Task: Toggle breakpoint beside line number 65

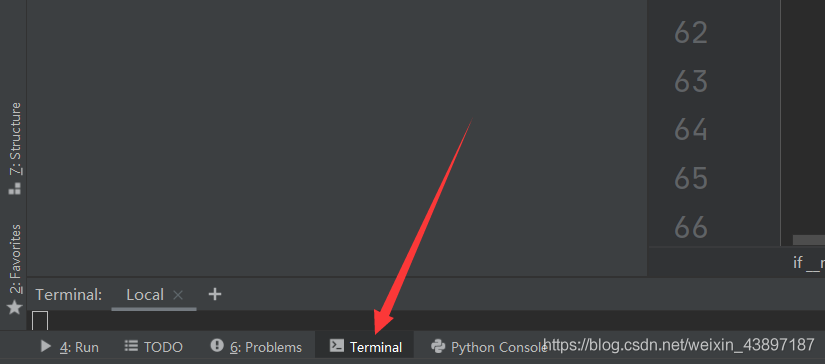Action: 691,179
